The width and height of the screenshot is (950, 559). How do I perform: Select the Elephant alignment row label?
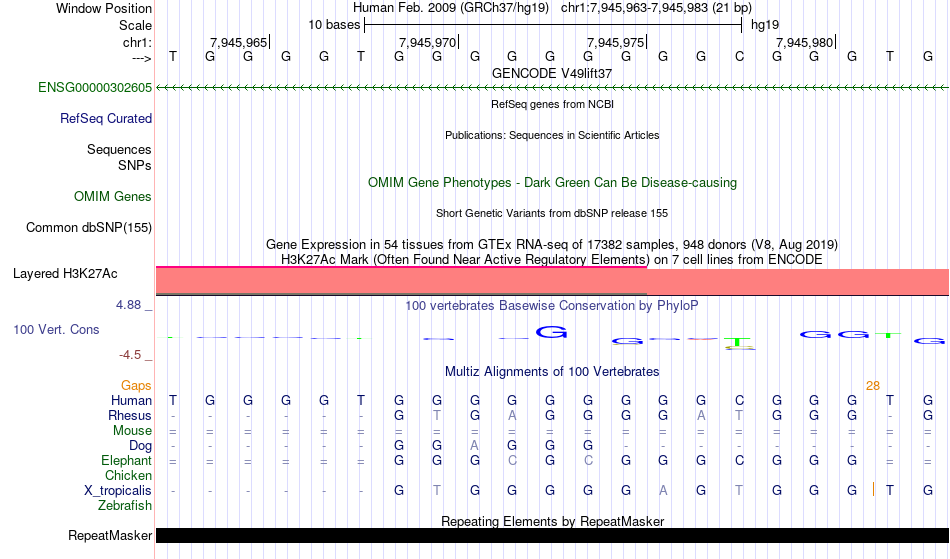[127, 460]
